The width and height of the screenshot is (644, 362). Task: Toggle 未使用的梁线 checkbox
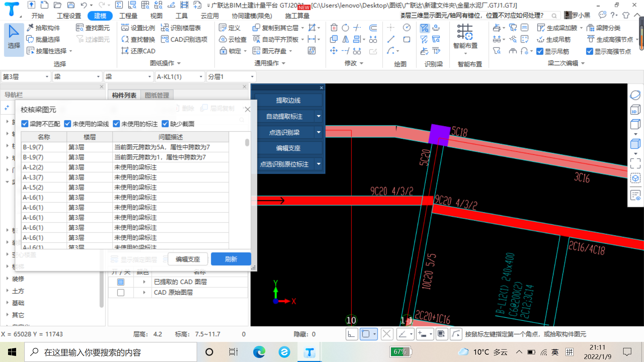click(67, 124)
